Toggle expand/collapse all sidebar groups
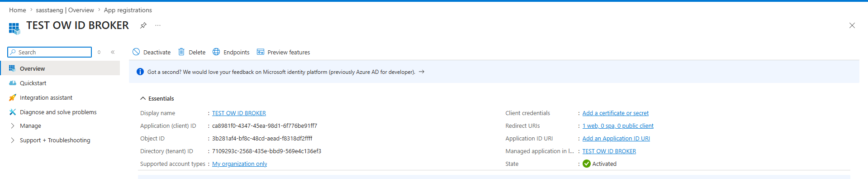The image size is (868, 179). pos(99,52)
